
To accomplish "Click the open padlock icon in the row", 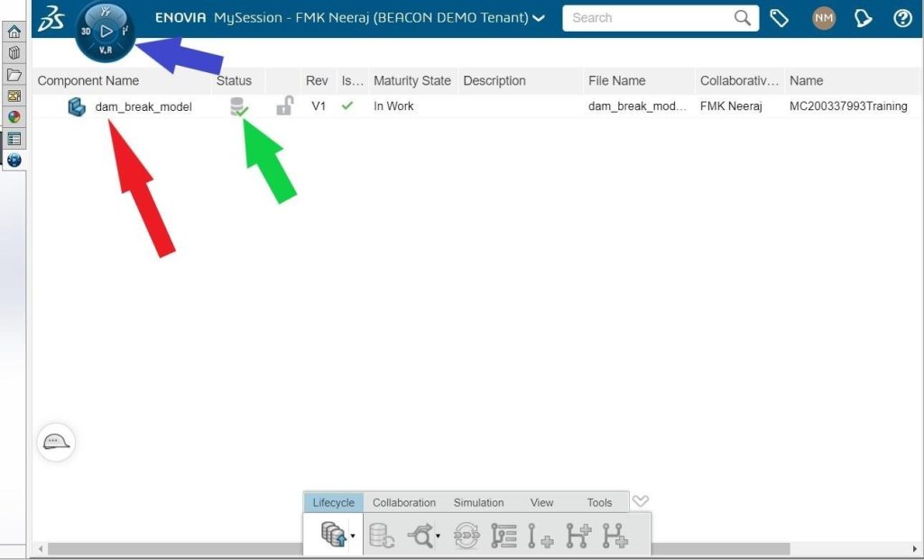I will coord(284,106).
